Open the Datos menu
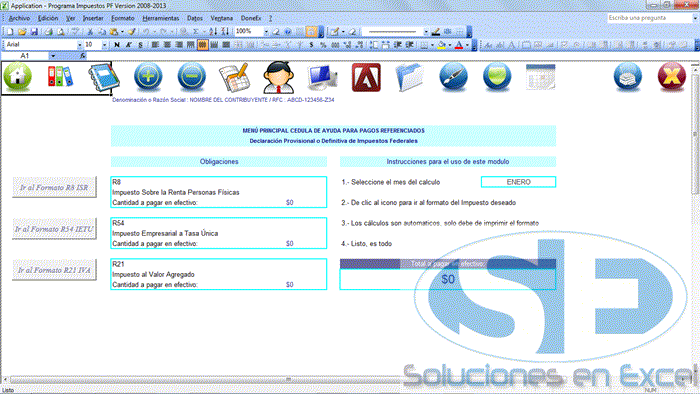Image resolution: width=700 pixels, height=394 pixels. pos(195,18)
